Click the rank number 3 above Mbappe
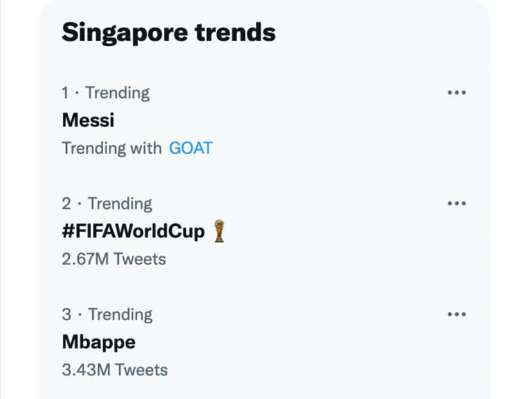532x399 pixels. pos(67,314)
